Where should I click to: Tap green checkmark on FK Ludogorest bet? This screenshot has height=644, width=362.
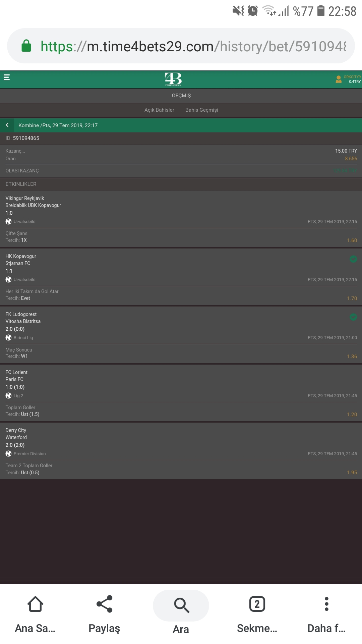[353, 317]
